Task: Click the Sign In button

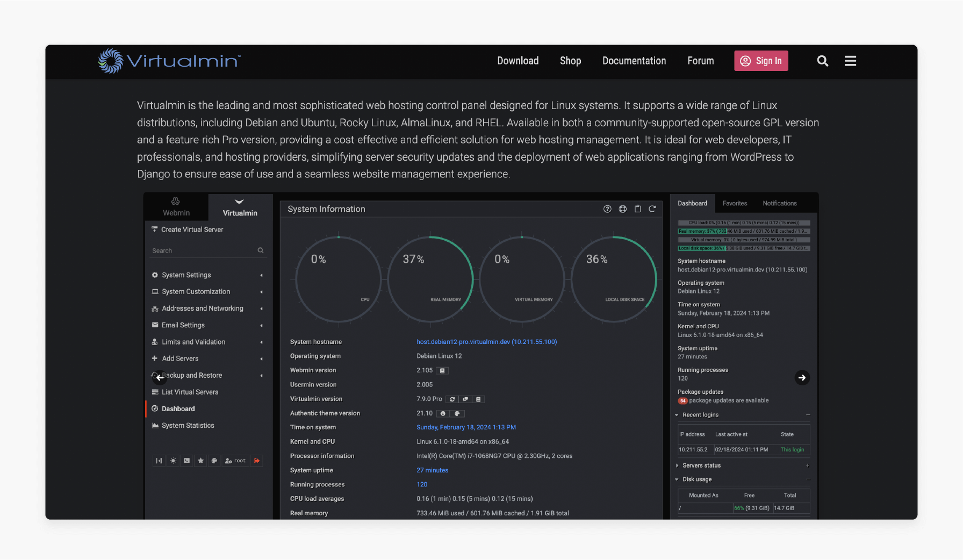Action: (x=761, y=61)
